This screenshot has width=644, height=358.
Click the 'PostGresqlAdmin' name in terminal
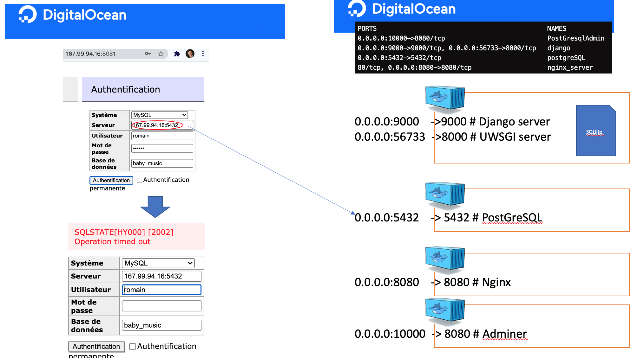[x=576, y=38]
